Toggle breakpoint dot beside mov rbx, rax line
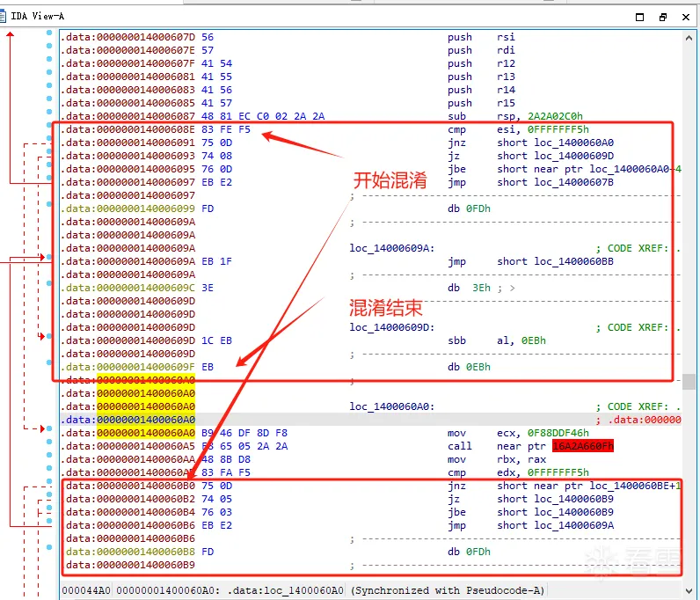This screenshot has width=700, height=600. pos(49,455)
